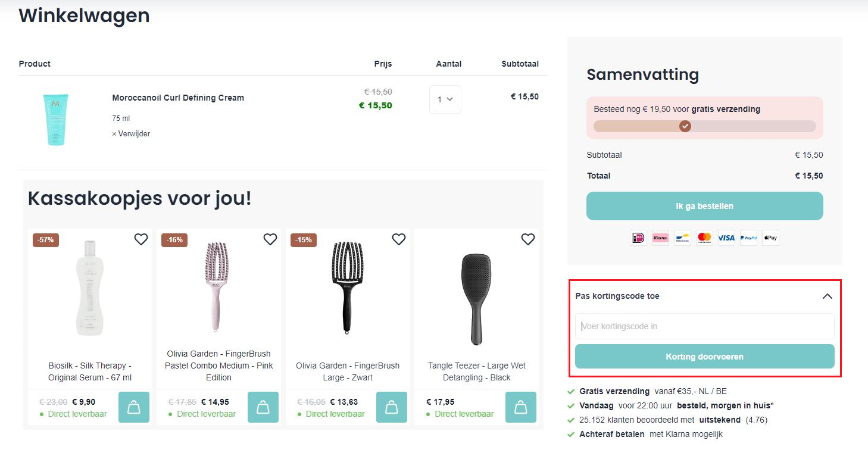Click the discount code input field
The image size is (868, 456).
(704, 326)
